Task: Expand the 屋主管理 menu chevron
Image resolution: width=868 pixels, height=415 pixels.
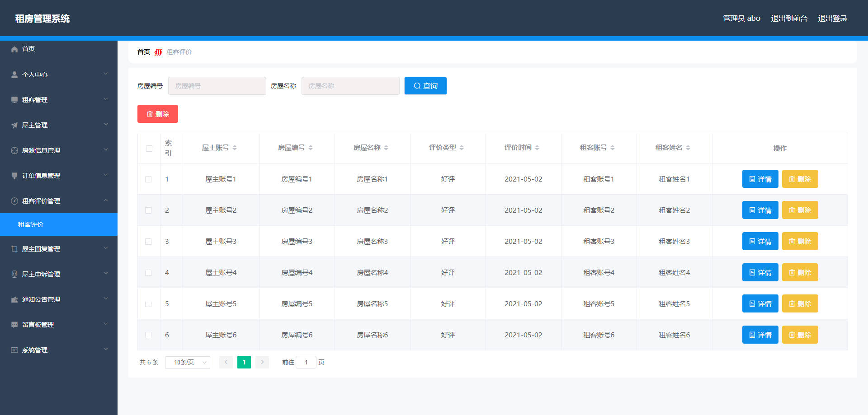Action: pos(106,124)
